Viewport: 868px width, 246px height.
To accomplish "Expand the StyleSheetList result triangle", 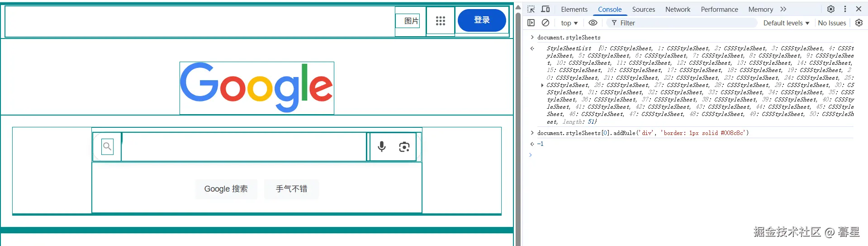I will (x=542, y=85).
